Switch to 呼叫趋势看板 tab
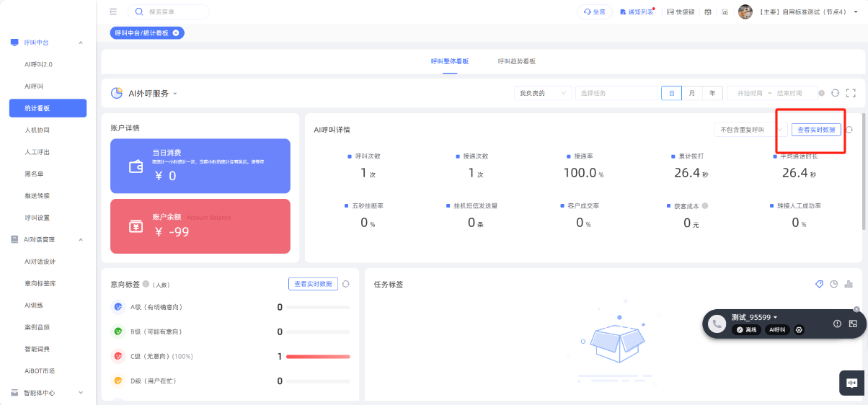 coord(516,61)
